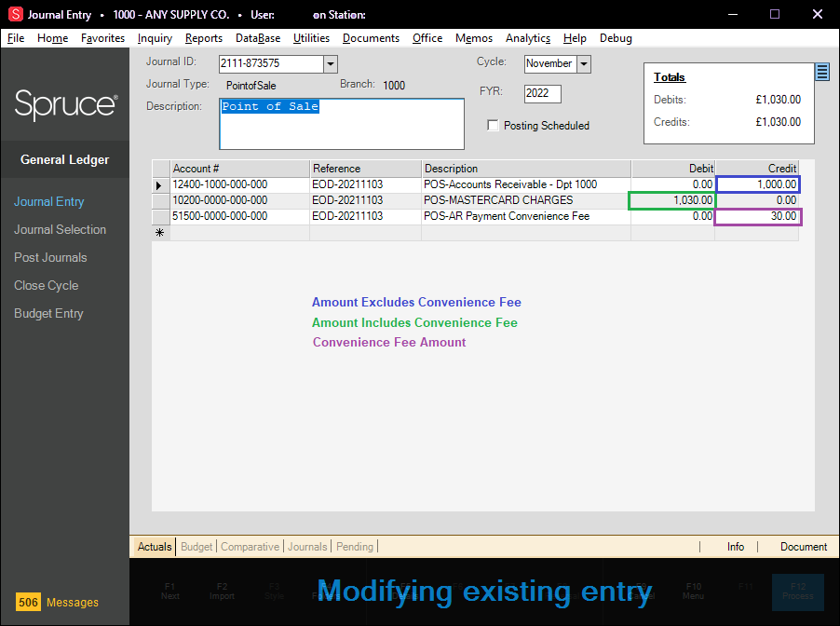Image resolution: width=840 pixels, height=626 pixels.
Task: Open the Reports menu
Action: [204, 38]
